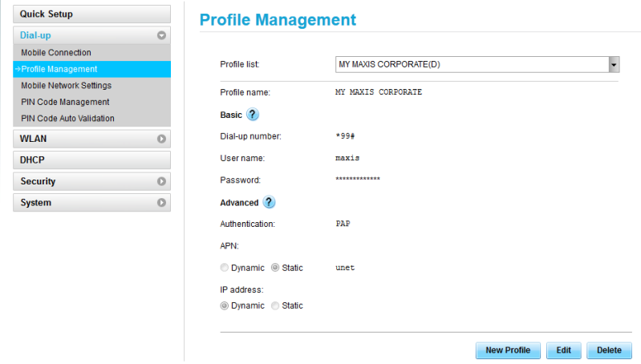Click the Edit button
641x364 pixels.
564,350
